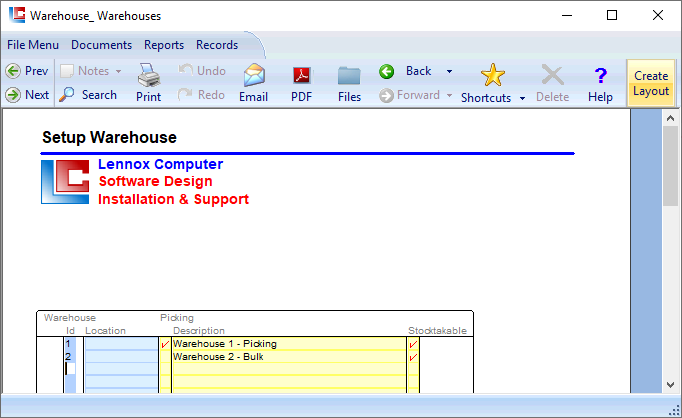Open Help question mark icon
The height and width of the screenshot is (418, 682).
(600, 76)
